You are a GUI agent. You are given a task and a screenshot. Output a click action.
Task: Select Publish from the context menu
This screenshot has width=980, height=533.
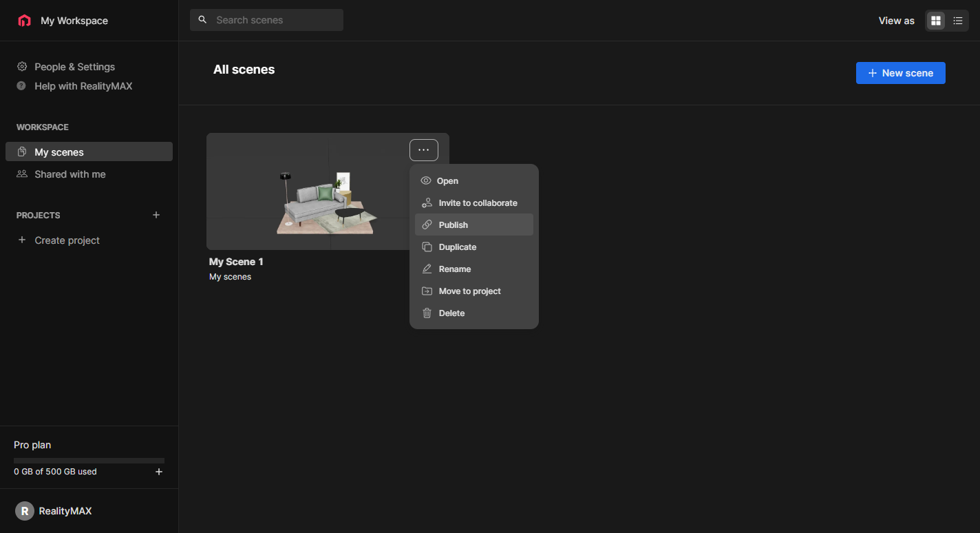pos(452,224)
